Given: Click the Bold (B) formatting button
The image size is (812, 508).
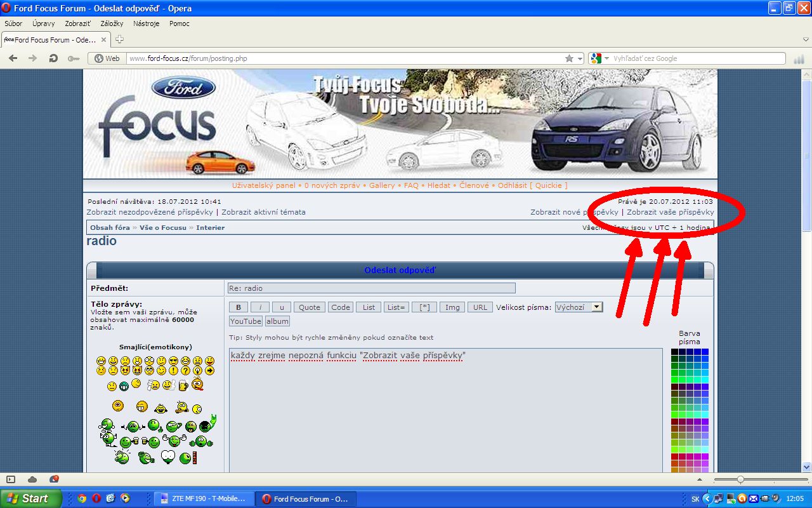Looking at the screenshot, I should (239, 307).
